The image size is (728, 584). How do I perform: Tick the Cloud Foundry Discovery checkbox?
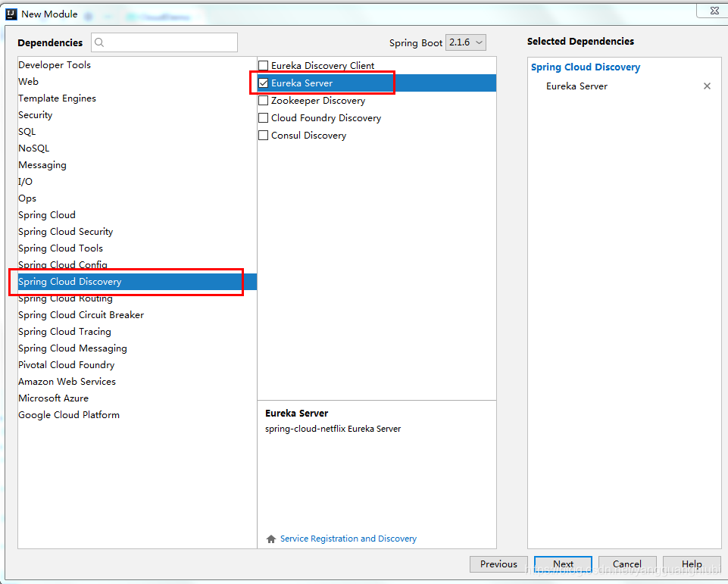pyautogui.click(x=264, y=118)
